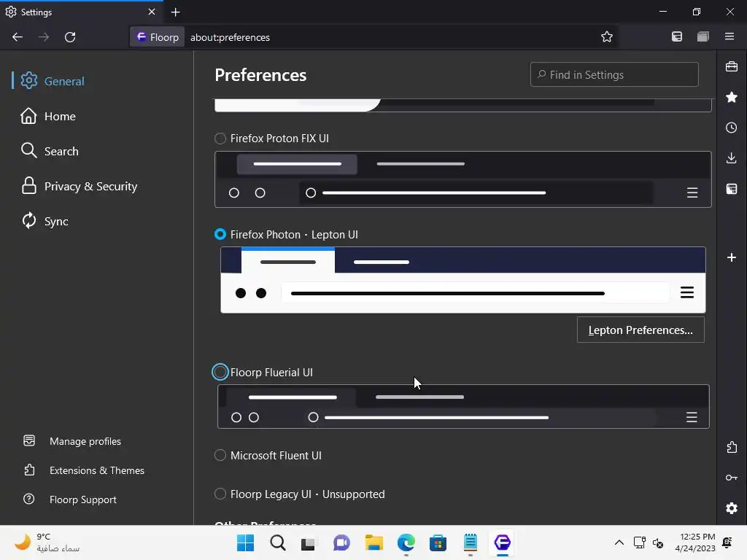Viewport: 747px width, 560px height.
Task: Open the Home settings category
Action: coord(48,116)
